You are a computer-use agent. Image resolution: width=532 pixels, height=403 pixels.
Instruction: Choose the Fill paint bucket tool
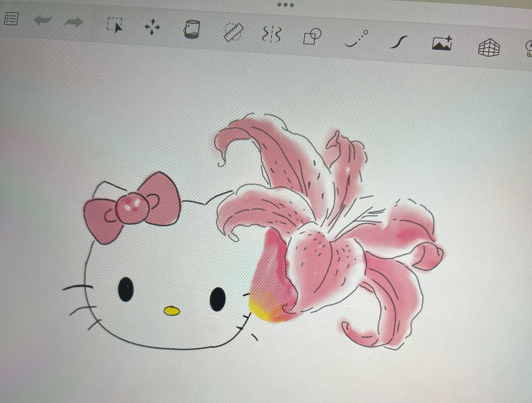(192, 30)
